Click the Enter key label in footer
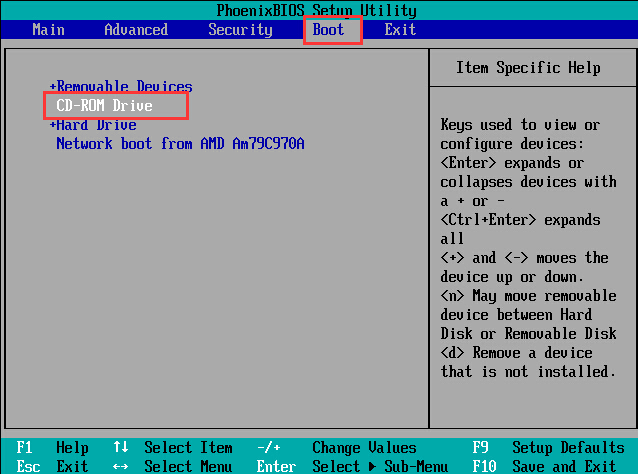This screenshot has width=638, height=474. pos(276,466)
